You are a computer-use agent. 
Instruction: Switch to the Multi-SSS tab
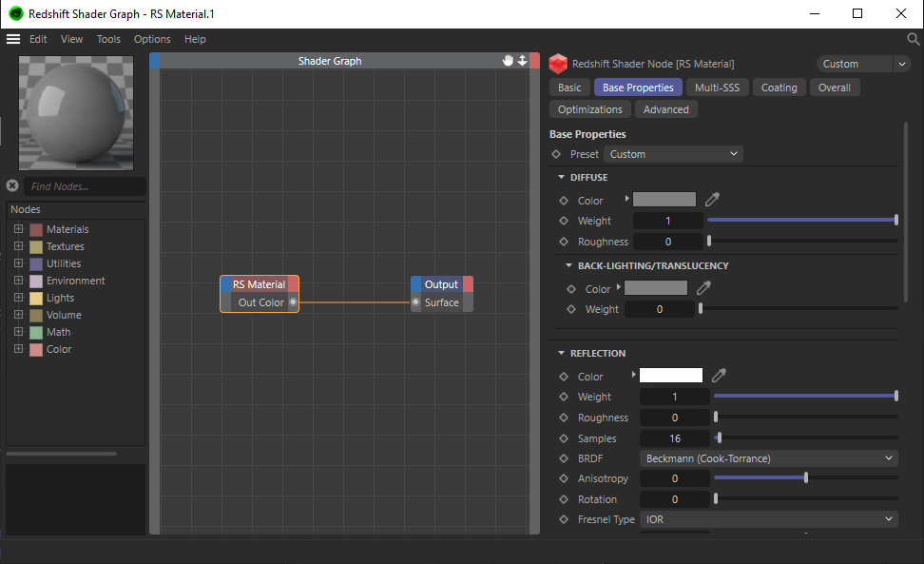click(x=717, y=88)
